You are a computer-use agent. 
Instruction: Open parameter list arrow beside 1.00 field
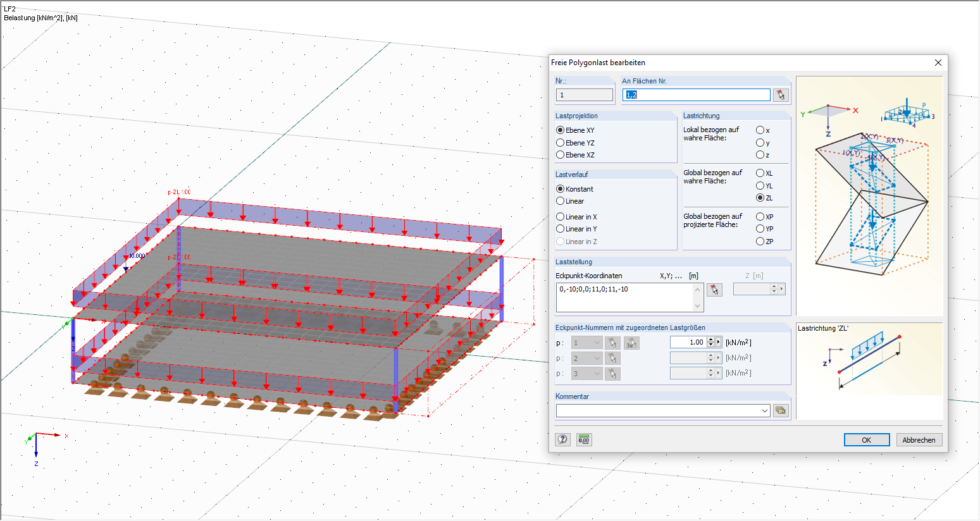pos(718,342)
